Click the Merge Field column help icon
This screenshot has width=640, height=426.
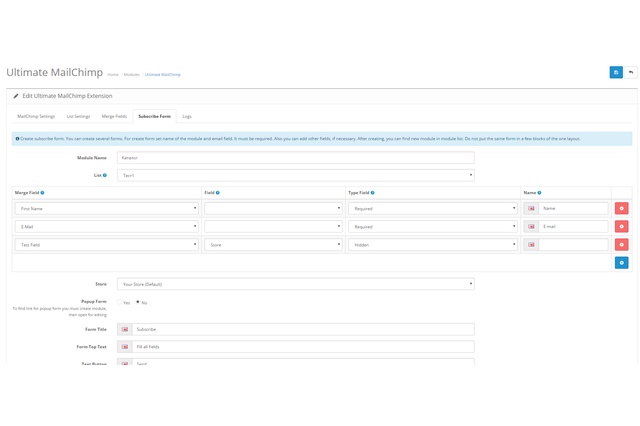pyautogui.click(x=42, y=193)
